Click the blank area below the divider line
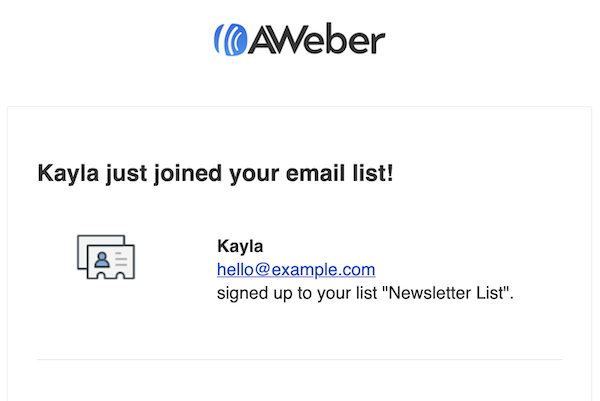600x401 pixels. [x=300, y=381]
